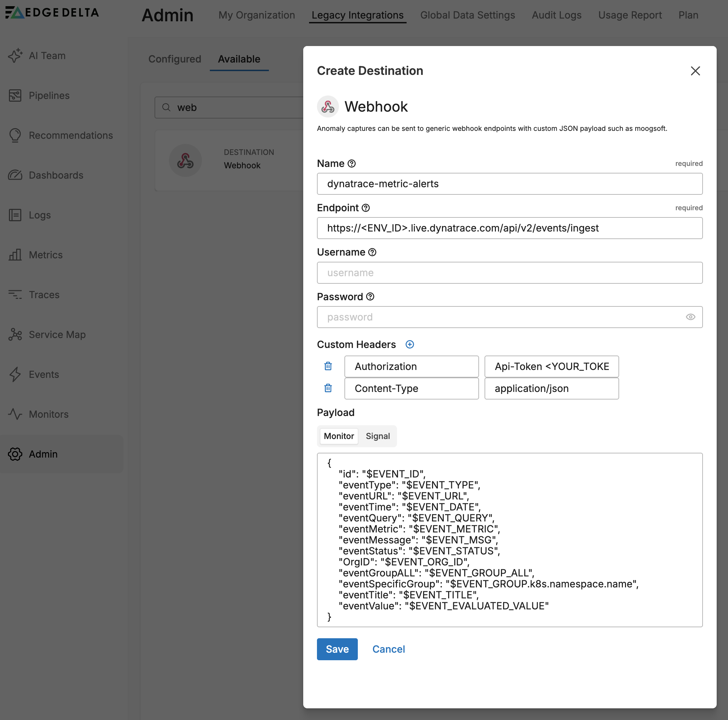Add a new custom header row
Image resolution: width=728 pixels, height=720 pixels.
(x=410, y=344)
